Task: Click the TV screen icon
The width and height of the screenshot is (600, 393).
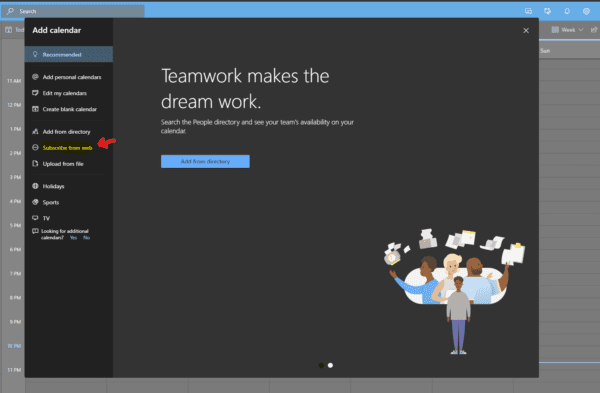Action: [x=35, y=218]
